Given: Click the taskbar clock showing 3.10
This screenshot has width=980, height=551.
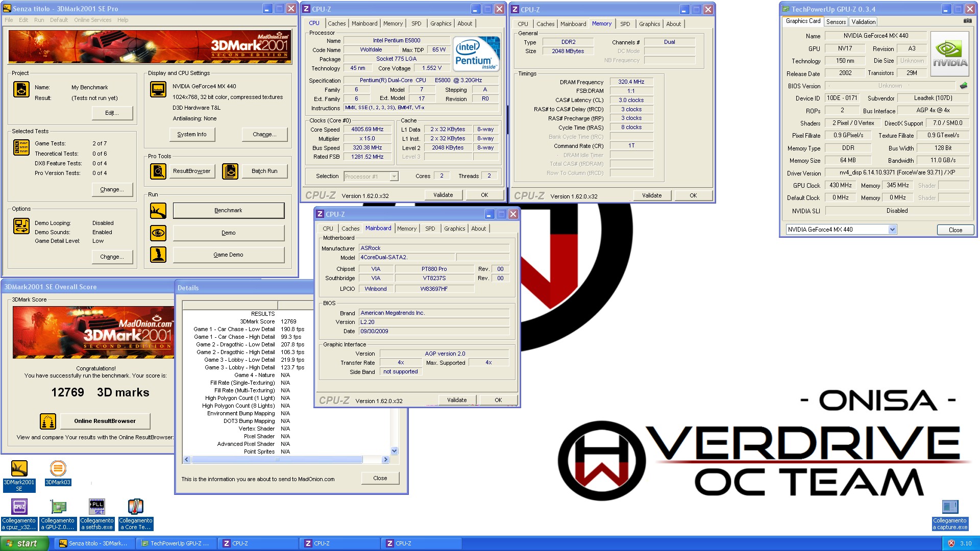Looking at the screenshot, I should pyautogui.click(x=966, y=543).
